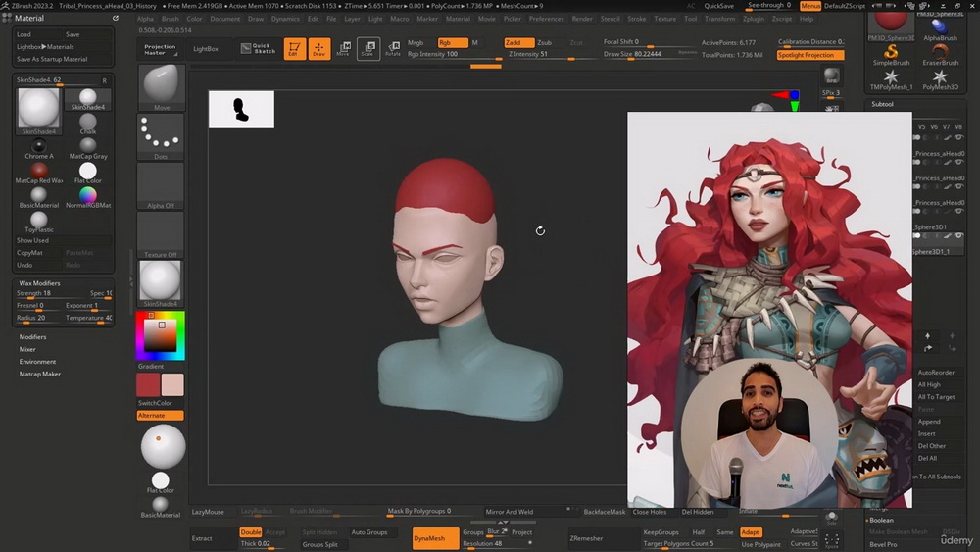Expand the Modifiers section
Screen dimensions: 980x552
(x=32, y=337)
